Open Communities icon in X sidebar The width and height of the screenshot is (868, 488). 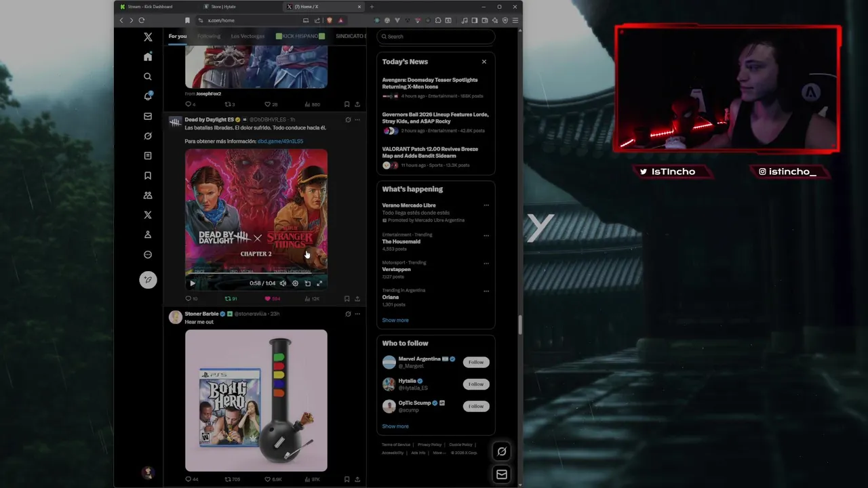coord(148,195)
